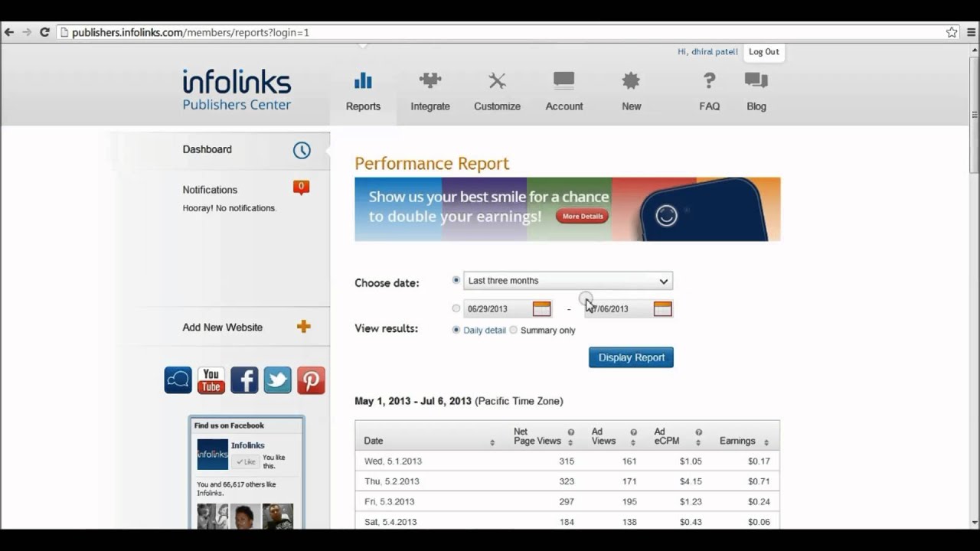The image size is (980, 551).
Task: Sort by Ad eCPM column arrows
Action: (698, 442)
